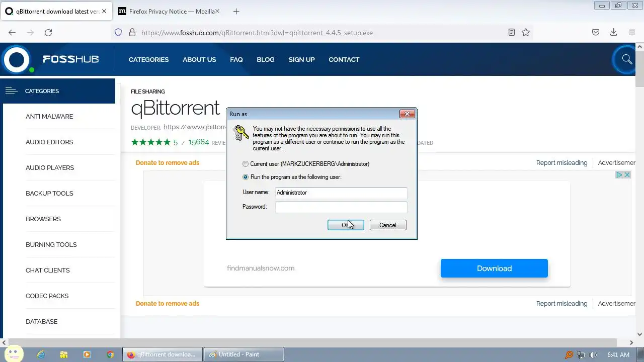The image size is (644, 362).
Task: Toggle Reader View icon in address bar
Action: coord(512,32)
